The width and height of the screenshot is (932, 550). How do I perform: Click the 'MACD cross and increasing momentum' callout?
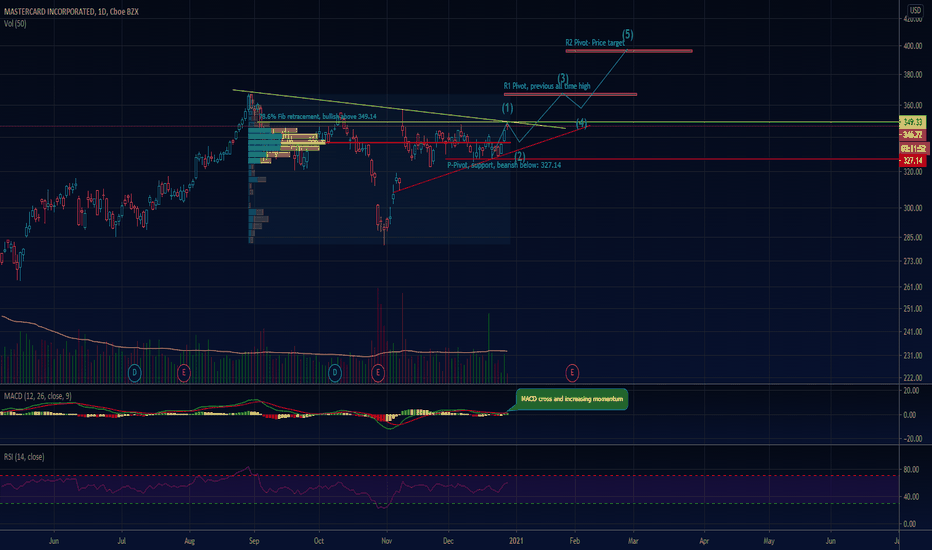[572, 399]
